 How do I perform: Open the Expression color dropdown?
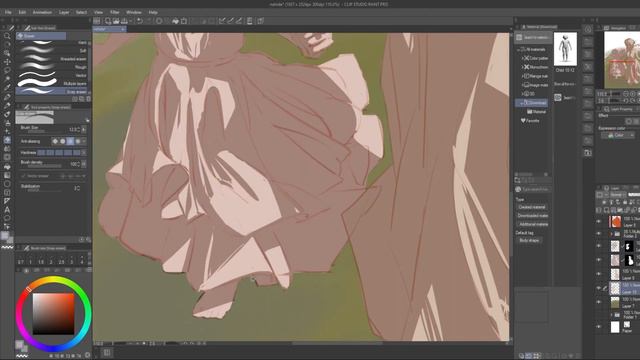(x=618, y=135)
